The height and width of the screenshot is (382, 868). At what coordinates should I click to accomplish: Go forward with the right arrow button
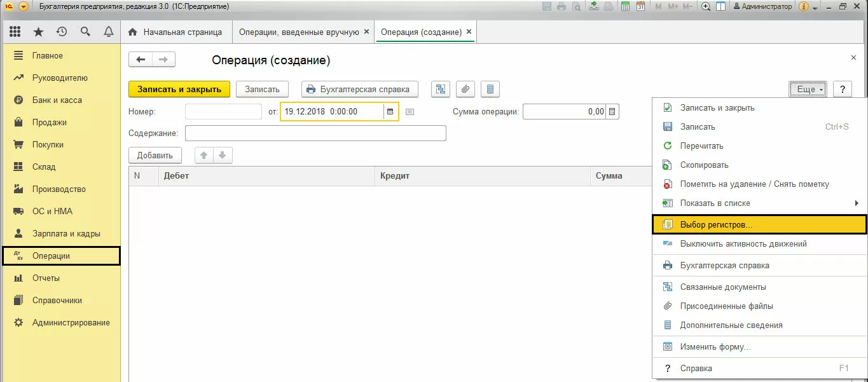(163, 59)
